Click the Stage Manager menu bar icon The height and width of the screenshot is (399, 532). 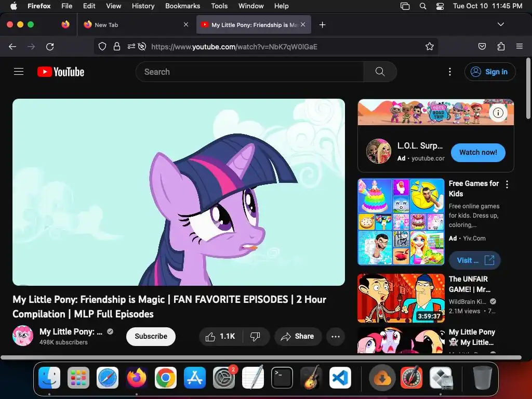pyautogui.click(x=405, y=6)
